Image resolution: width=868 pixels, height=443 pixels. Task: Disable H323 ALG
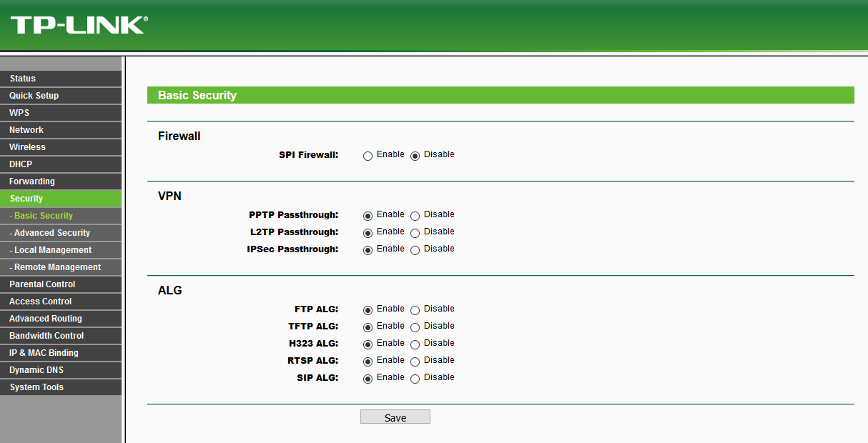415,344
